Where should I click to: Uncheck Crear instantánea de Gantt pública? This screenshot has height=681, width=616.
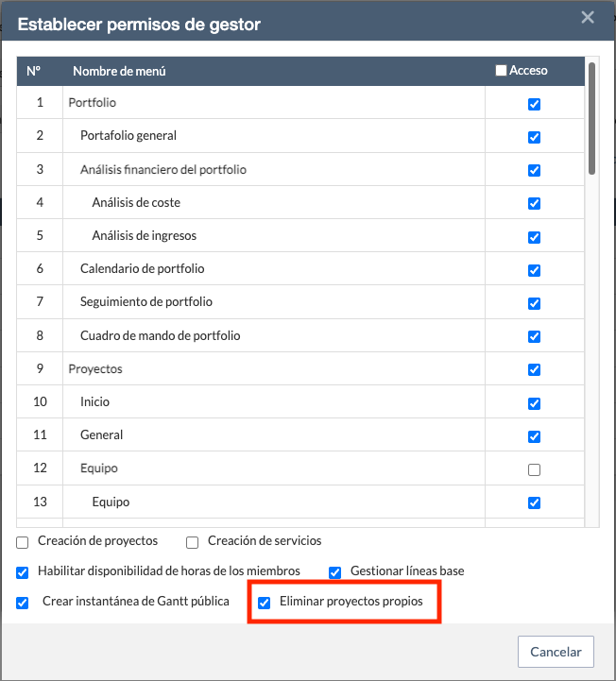23,603
